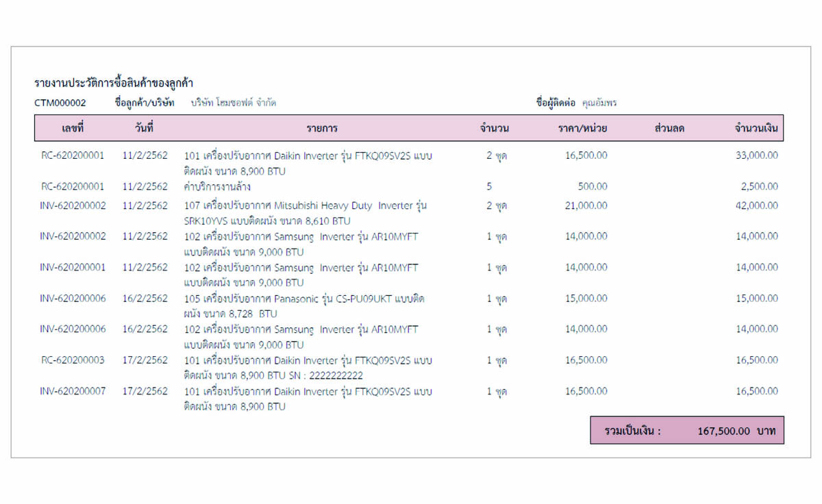Image resolution: width=822 pixels, height=504 pixels.
Task: Click the เลขที่ column header
Action: click(x=72, y=128)
